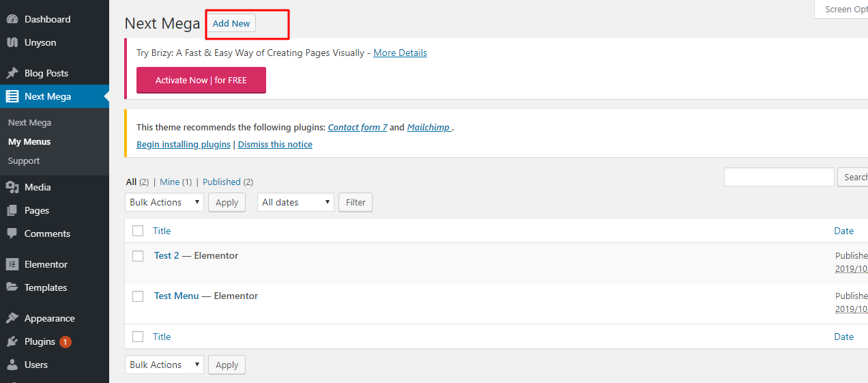
Task: Open the Screen Options tab
Action: point(841,10)
